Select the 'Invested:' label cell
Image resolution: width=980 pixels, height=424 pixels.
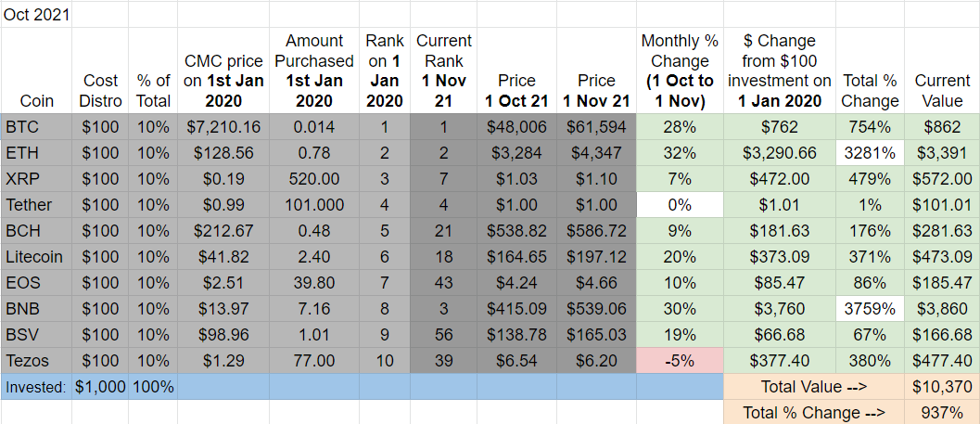(x=37, y=387)
